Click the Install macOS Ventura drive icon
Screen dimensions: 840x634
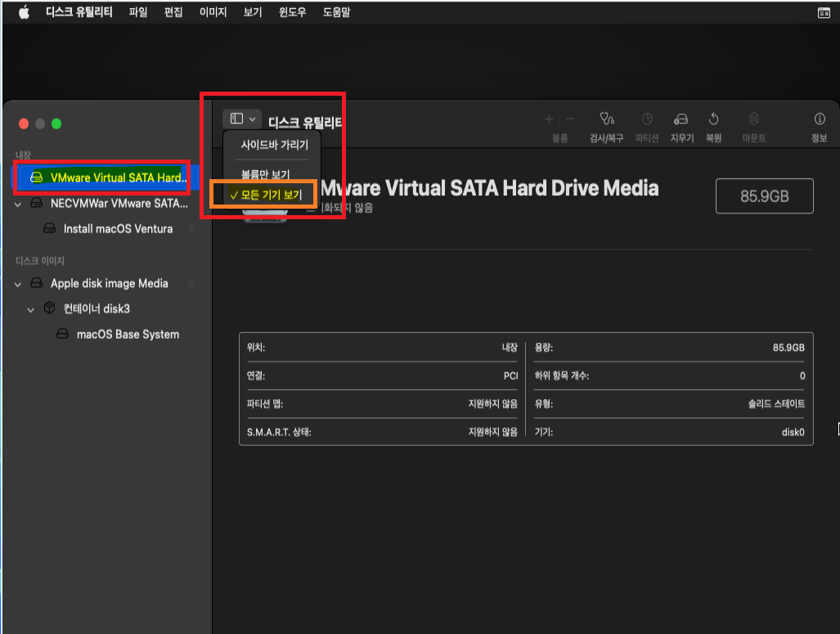point(49,228)
